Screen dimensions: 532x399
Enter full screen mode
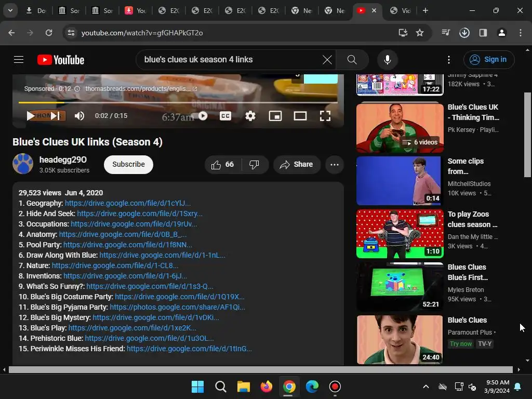(x=325, y=116)
